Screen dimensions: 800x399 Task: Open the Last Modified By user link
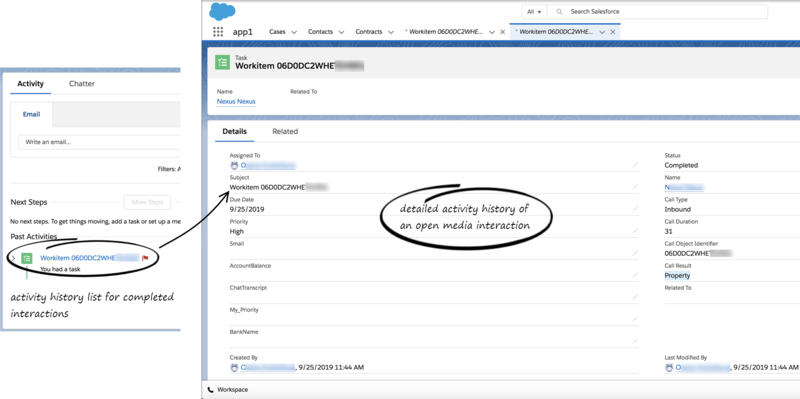(703, 367)
